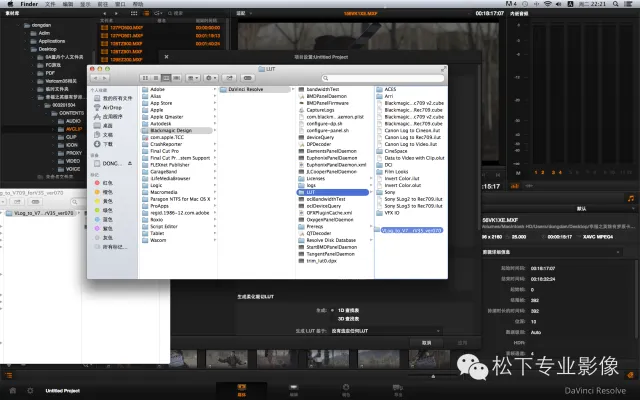This screenshot has width=640, height=400.
Task: Open project settings gear icon in Resolve
Action: (x=30, y=391)
